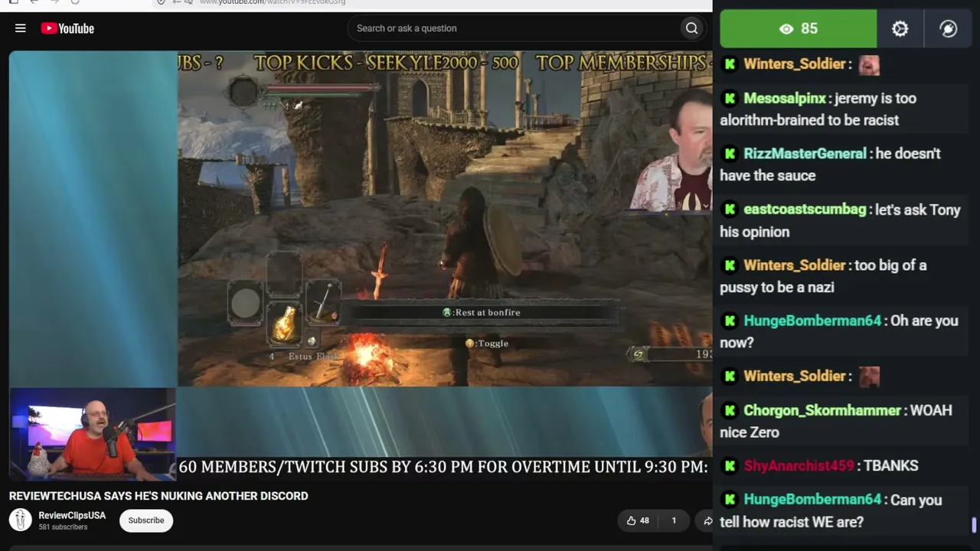Select Winters_Soldier on the "too big of a" message
This screenshot has height=551, width=980.
[x=795, y=265]
